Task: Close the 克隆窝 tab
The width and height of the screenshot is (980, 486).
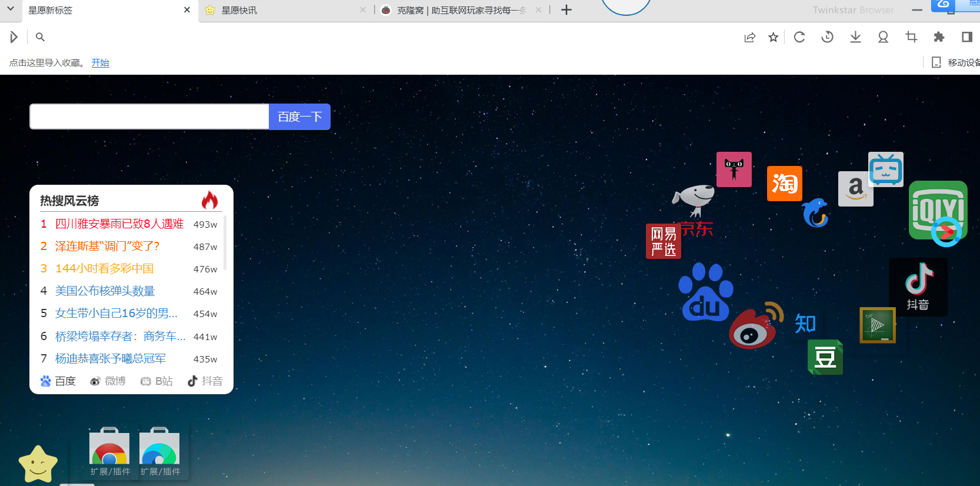Action: (538, 10)
